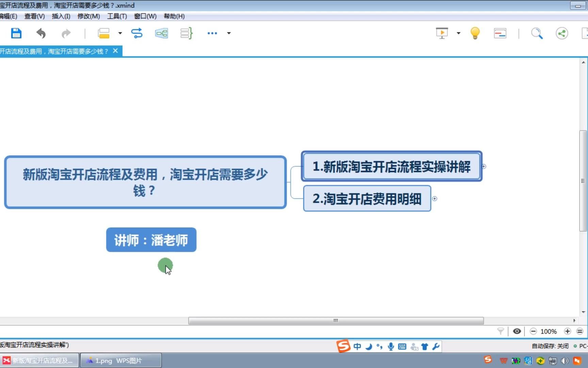This screenshot has width=588, height=368.
Task: Open the topic insert dropdown arrow
Action: pyautogui.click(x=120, y=33)
